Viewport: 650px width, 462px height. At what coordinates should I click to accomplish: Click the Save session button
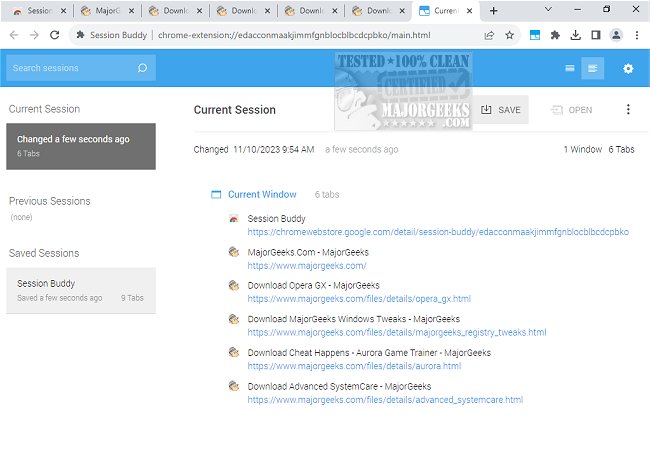click(501, 110)
